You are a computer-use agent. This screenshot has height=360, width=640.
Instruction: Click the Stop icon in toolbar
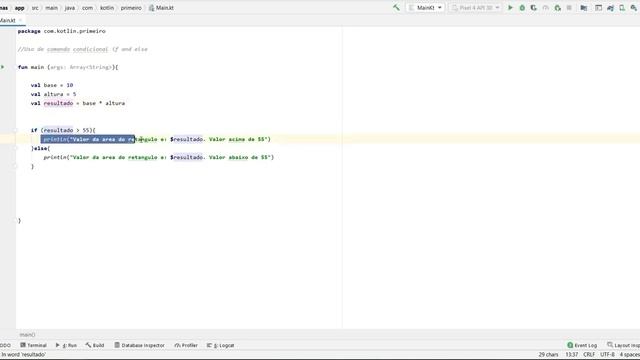[569, 8]
